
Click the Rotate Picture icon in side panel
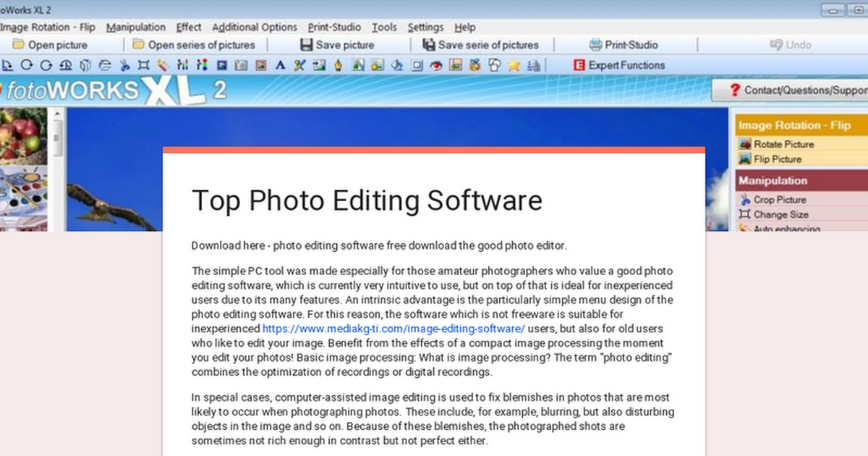(745, 144)
